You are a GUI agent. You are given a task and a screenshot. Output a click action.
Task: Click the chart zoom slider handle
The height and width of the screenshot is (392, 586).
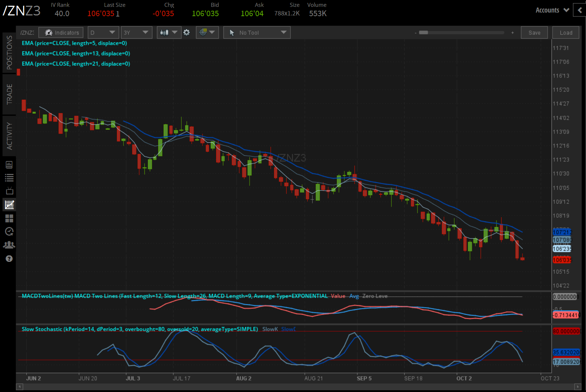(x=423, y=33)
